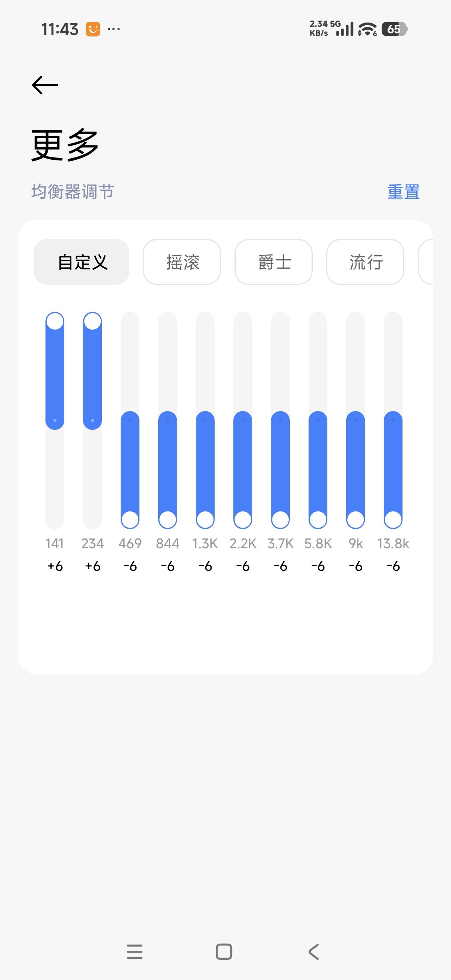451x980 pixels.
Task: Choose the 爵士 equalizer preset
Action: pyautogui.click(x=274, y=262)
